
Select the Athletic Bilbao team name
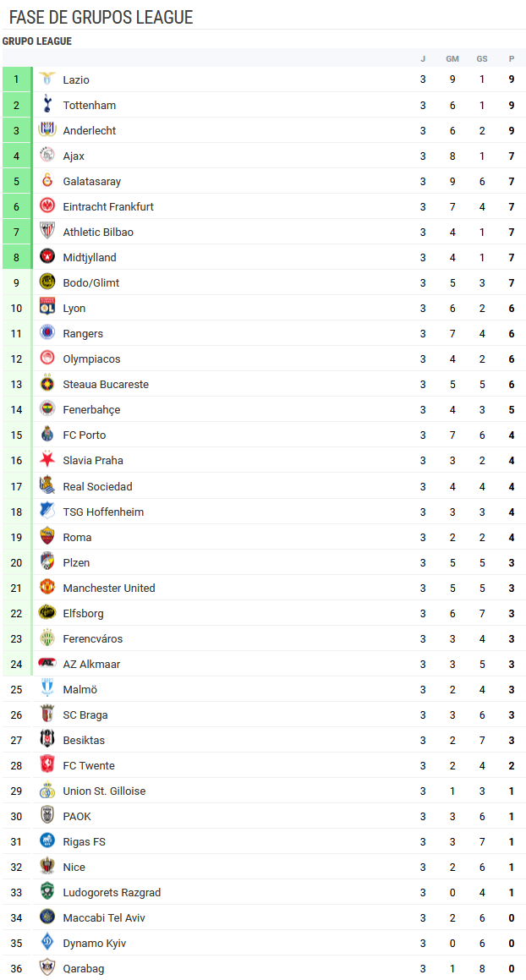(98, 233)
